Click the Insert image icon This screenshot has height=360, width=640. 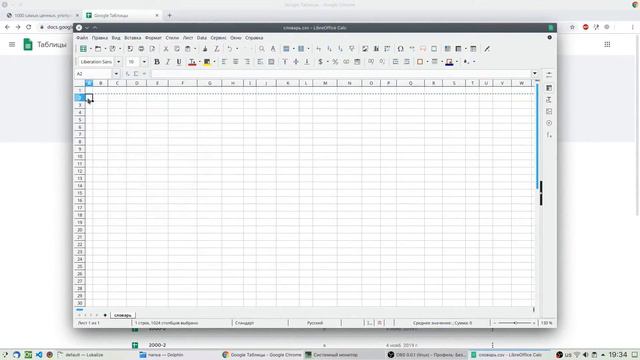pos(365,49)
